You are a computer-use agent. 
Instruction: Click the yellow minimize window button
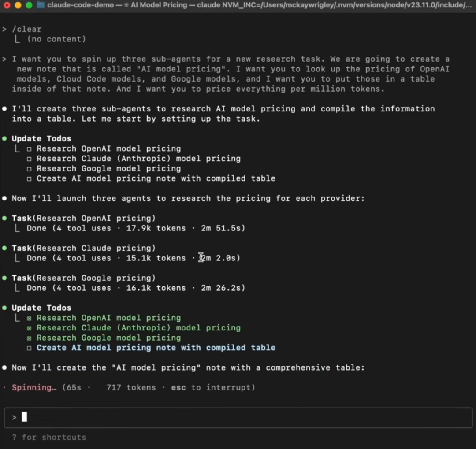18,5
